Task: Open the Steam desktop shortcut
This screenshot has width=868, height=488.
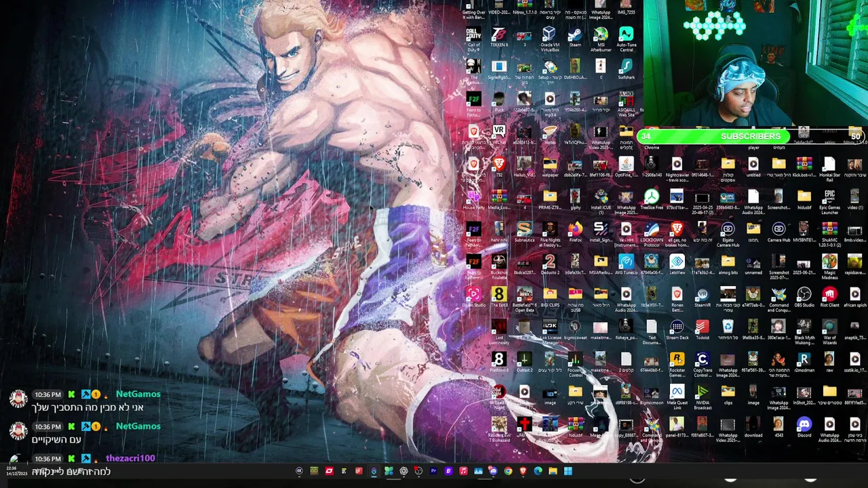Action: pos(575,37)
